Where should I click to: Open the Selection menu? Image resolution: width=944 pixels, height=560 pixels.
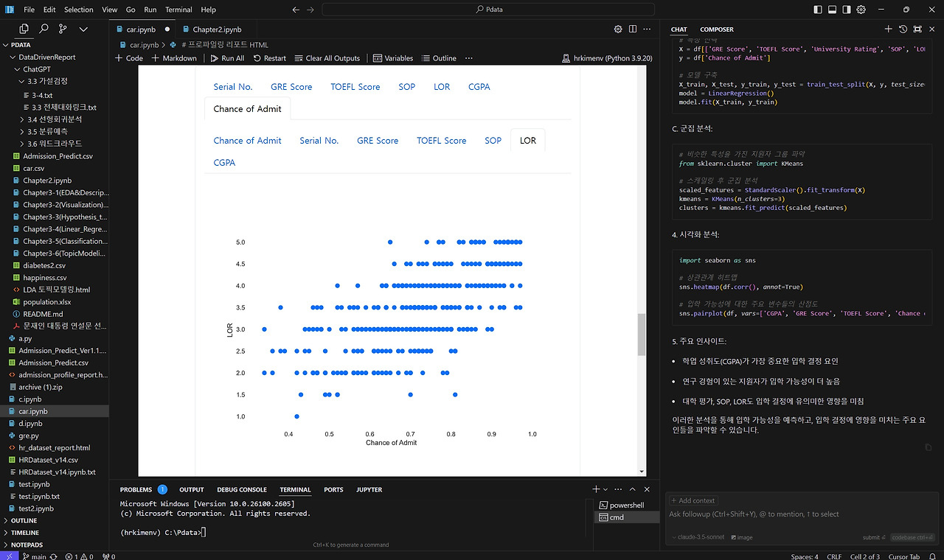point(79,10)
